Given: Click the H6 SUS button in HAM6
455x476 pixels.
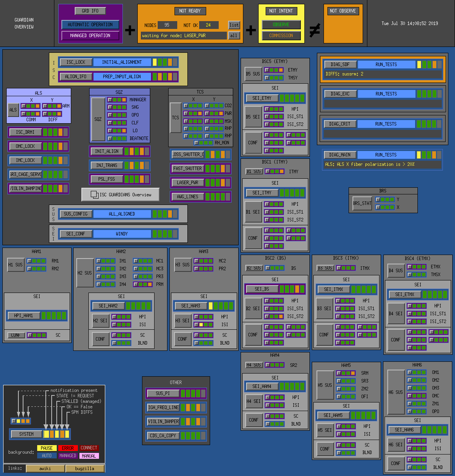Looking at the screenshot, I should click(396, 392).
